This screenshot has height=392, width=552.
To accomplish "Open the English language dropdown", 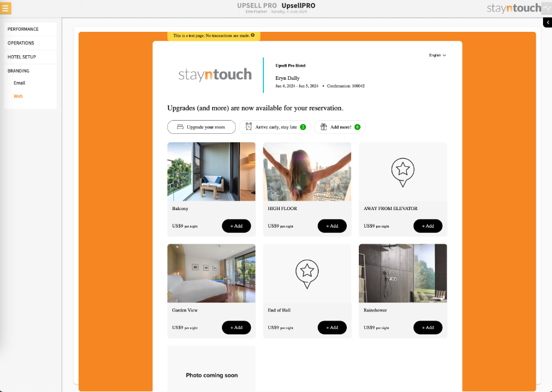I will (x=437, y=55).
